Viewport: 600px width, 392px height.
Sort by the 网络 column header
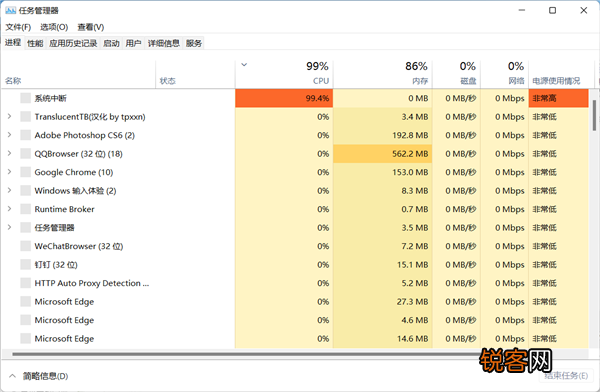pyautogui.click(x=505, y=75)
